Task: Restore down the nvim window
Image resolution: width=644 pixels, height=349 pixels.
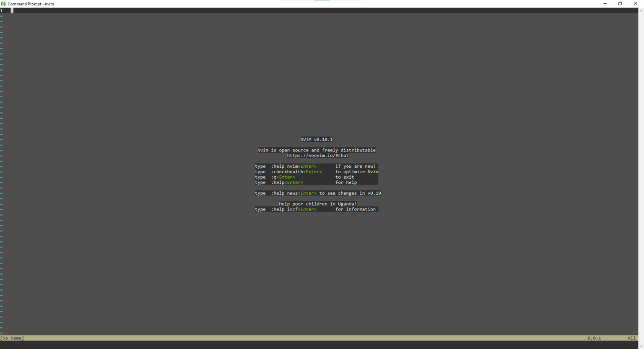Action: tap(620, 4)
